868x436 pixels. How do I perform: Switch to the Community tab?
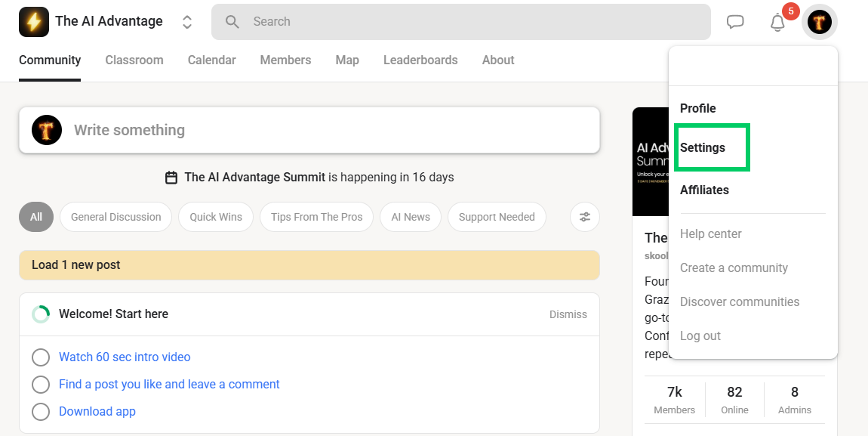coord(50,60)
